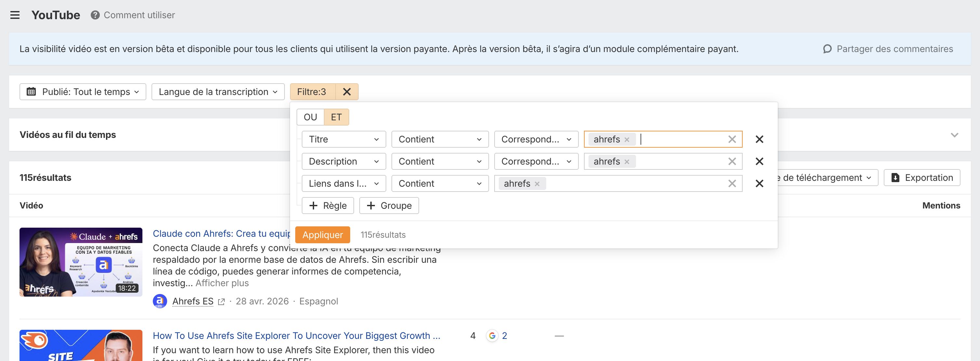Image resolution: width=980 pixels, height=361 pixels.
Task: Click the 'Partager des commentaires' link
Action: tap(888, 49)
